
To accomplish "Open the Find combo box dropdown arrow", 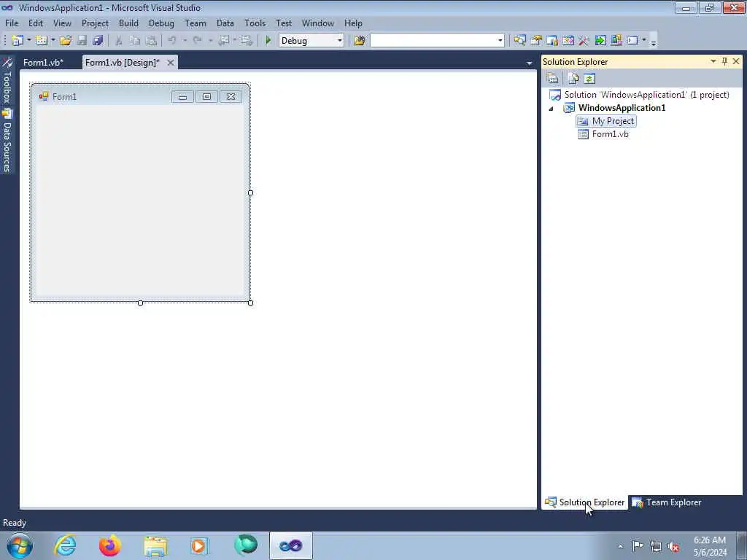I will pyautogui.click(x=500, y=41).
